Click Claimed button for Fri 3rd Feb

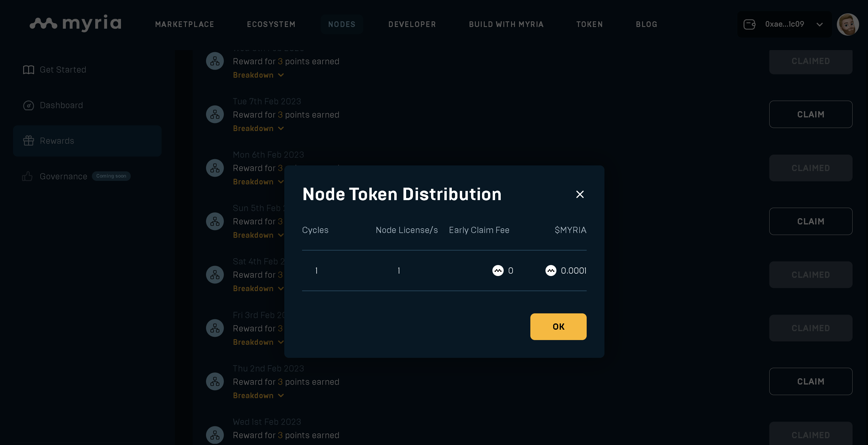point(811,328)
